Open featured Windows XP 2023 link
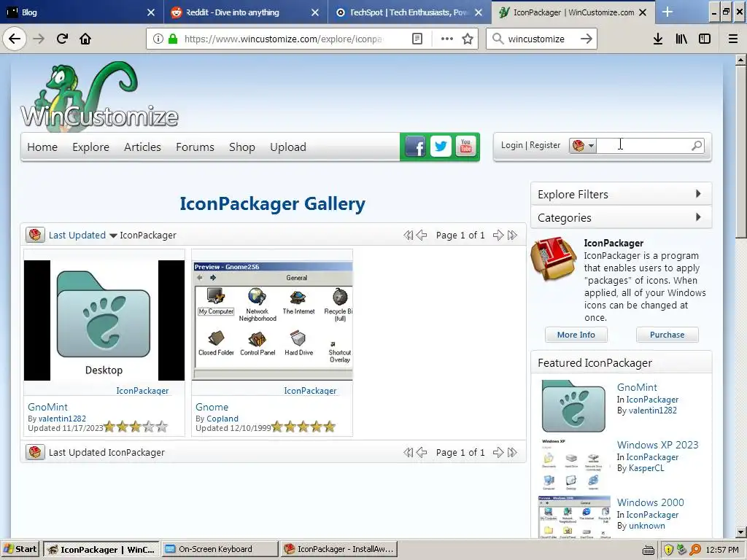Image resolution: width=747 pixels, height=560 pixels. 657,445
